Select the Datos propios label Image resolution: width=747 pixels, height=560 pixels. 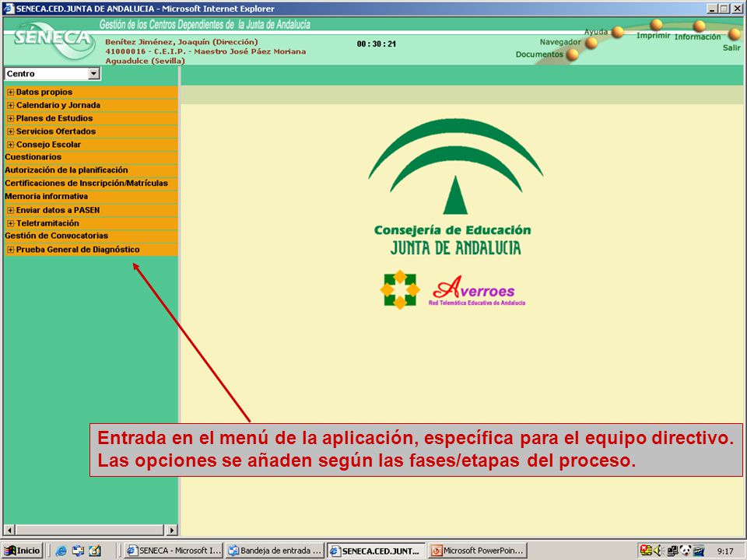tap(44, 93)
